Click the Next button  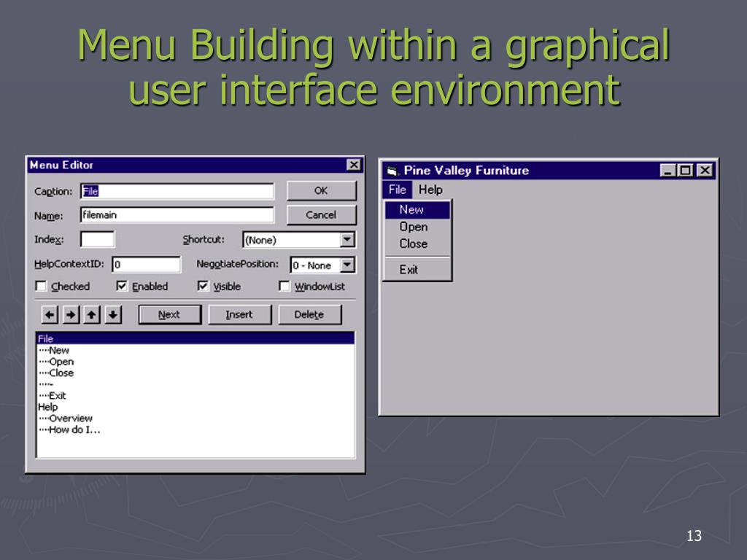[169, 315]
